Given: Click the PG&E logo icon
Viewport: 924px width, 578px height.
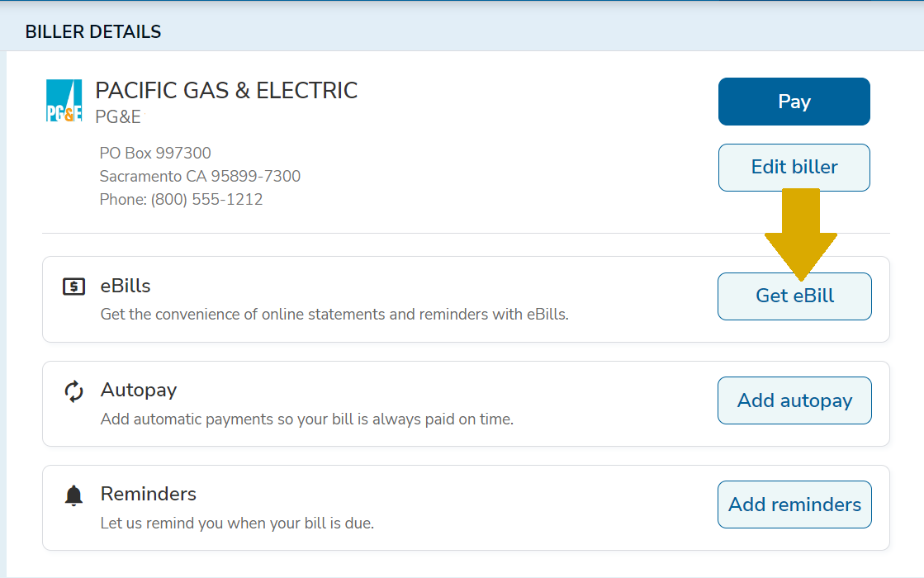Looking at the screenshot, I should [63, 101].
